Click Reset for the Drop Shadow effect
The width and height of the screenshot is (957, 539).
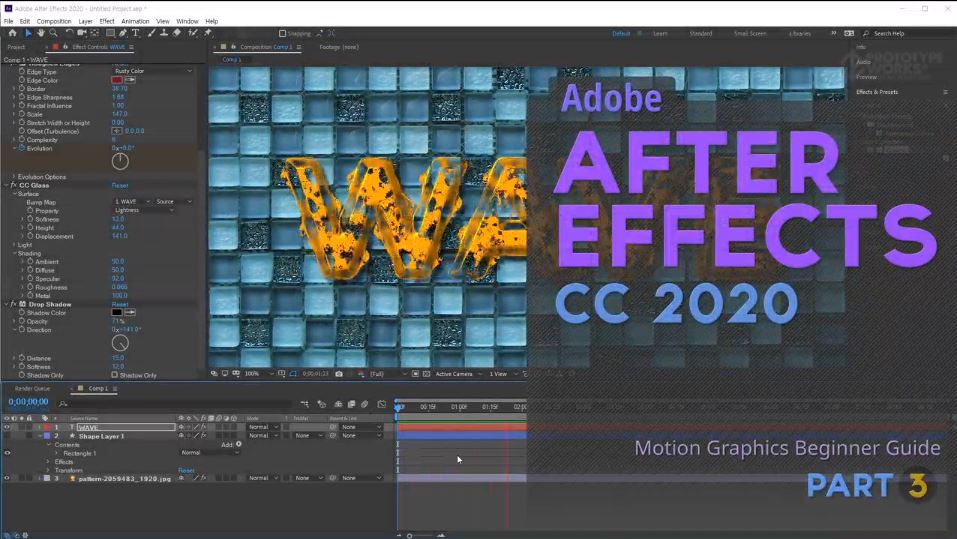coord(120,304)
